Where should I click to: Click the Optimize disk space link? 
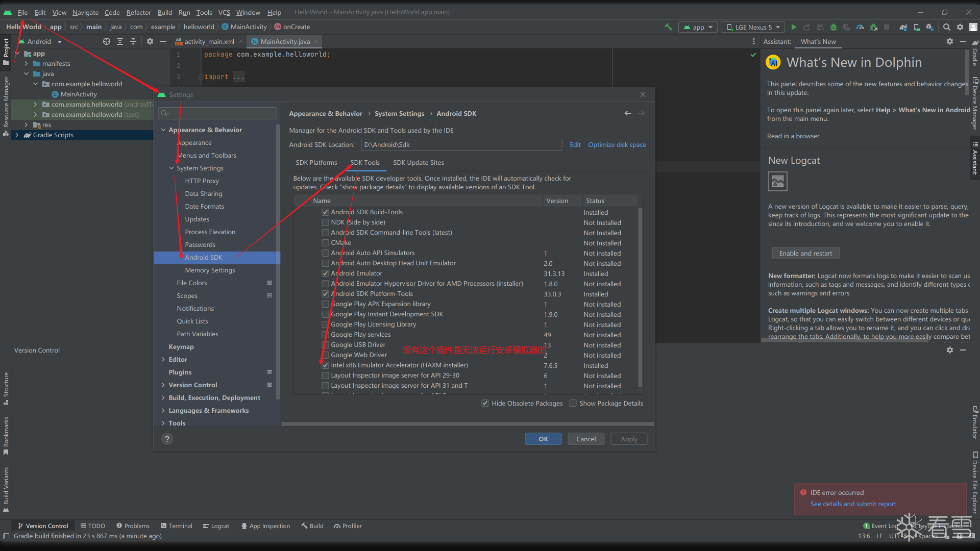[617, 144]
